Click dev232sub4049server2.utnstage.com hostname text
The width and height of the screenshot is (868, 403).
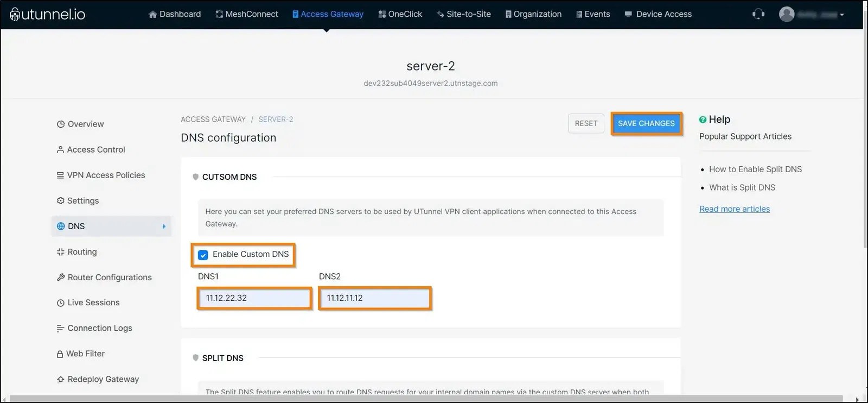pos(431,83)
